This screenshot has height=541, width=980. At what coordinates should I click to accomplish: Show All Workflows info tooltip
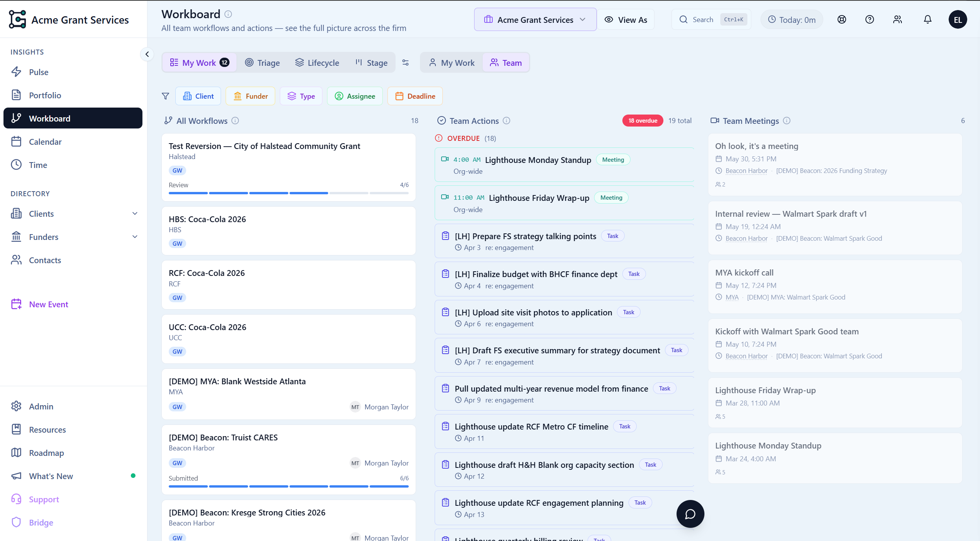click(x=235, y=121)
